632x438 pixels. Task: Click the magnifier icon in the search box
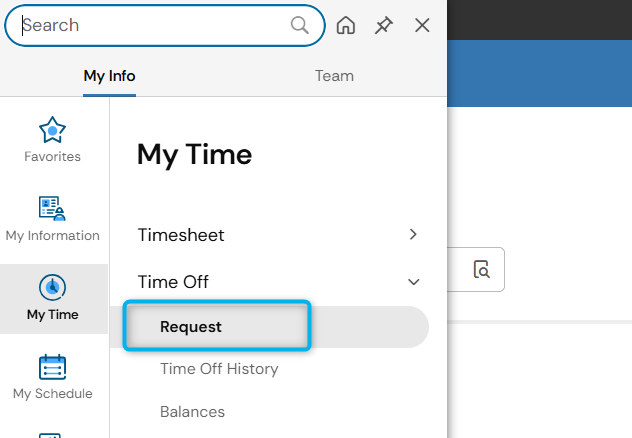point(299,25)
